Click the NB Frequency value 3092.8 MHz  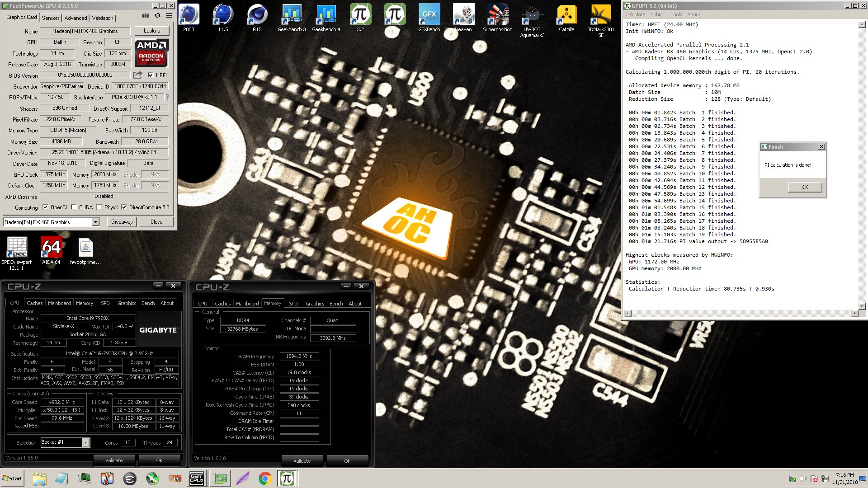[x=333, y=338]
